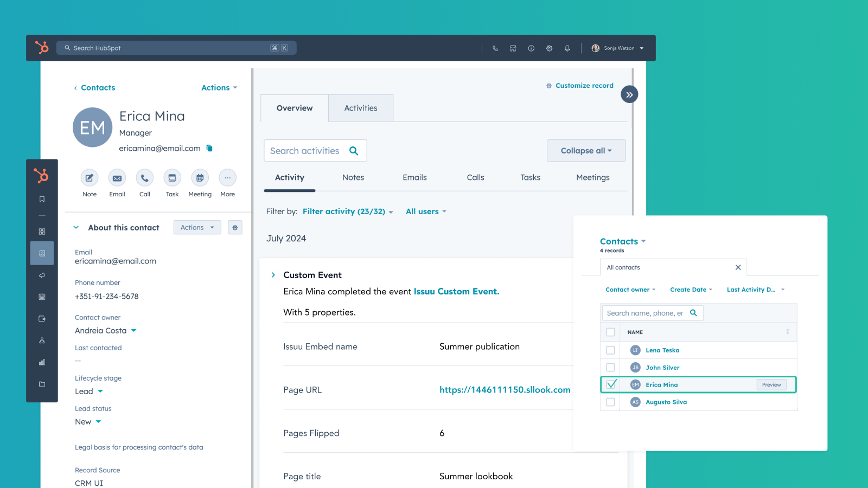Check the Lena Teska checkbox

[611, 350]
